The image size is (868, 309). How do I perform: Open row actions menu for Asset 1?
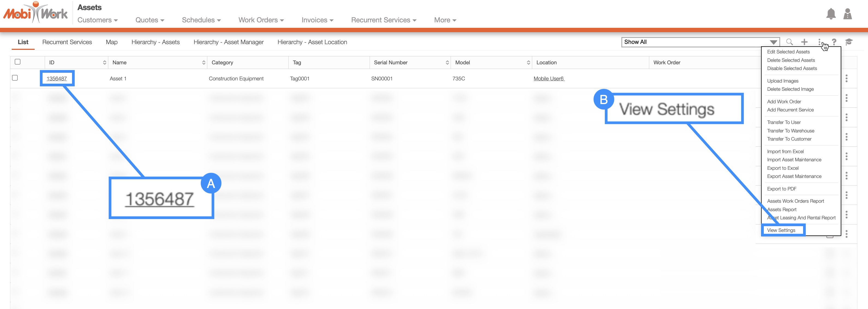tap(846, 78)
